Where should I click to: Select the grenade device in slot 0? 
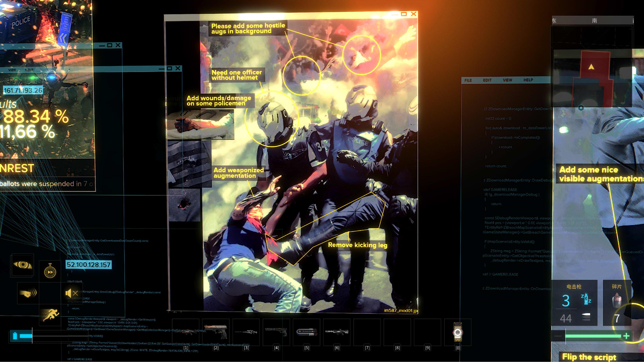tap(458, 332)
